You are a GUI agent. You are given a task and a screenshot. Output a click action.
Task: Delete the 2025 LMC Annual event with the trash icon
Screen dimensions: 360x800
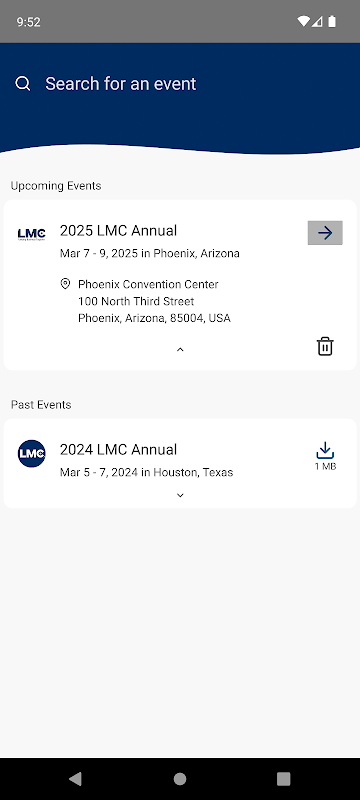(325, 346)
